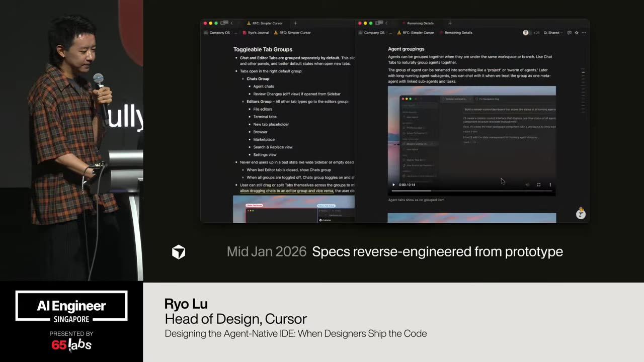Click the 'Marketplace' bullet
The width and height of the screenshot is (644, 362).
click(264, 139)
